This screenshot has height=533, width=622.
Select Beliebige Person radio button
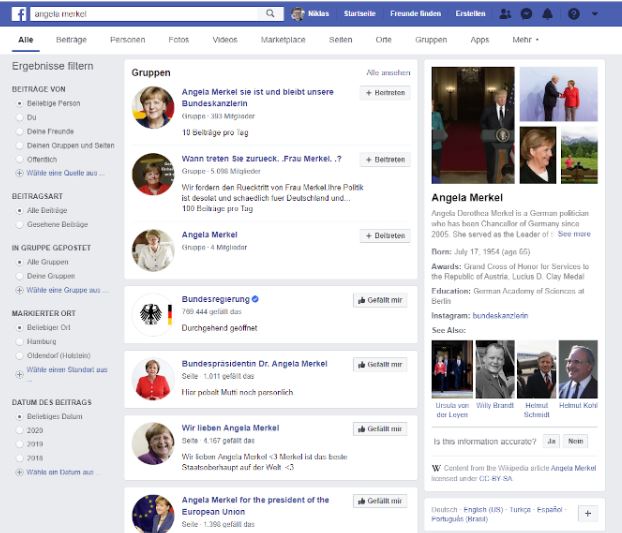(19, 103)
